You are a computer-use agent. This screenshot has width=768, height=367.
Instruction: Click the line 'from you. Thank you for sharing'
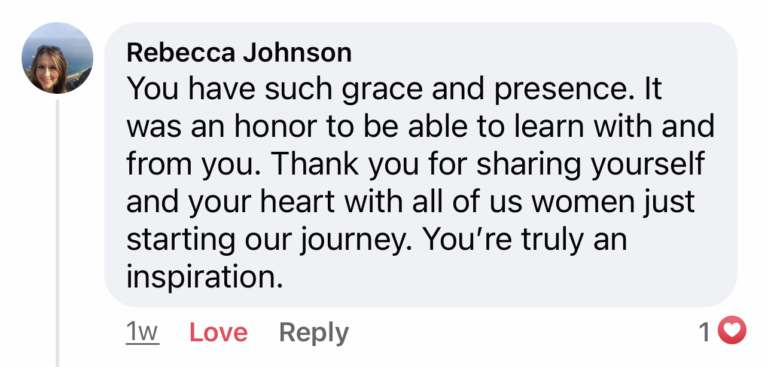tap(416, 166)
